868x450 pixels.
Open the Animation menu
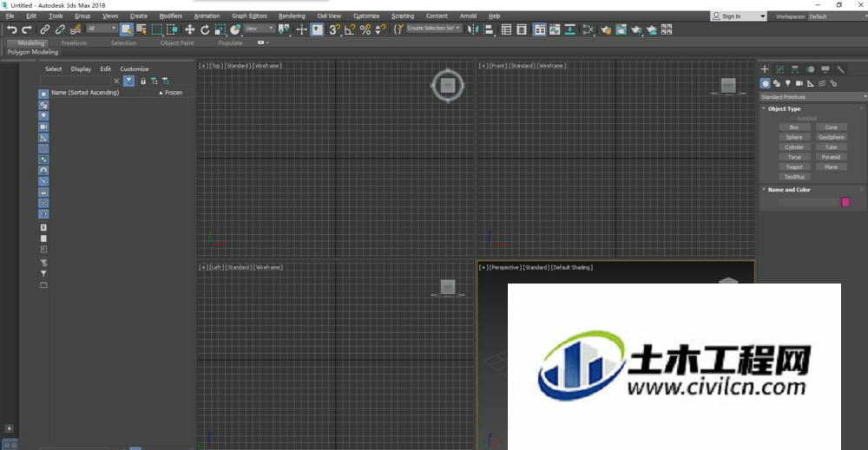click(x=207, y=16)
